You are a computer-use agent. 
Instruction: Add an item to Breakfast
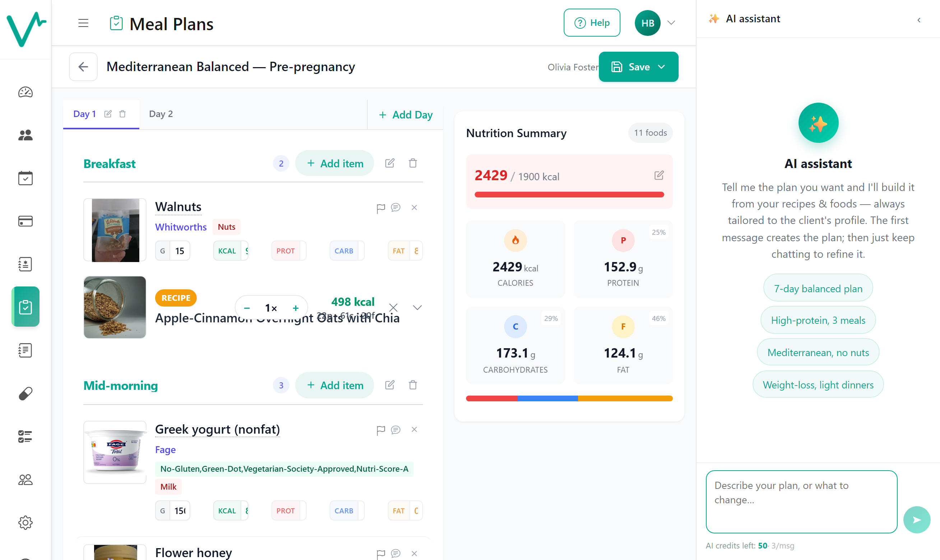click(335, 163)
